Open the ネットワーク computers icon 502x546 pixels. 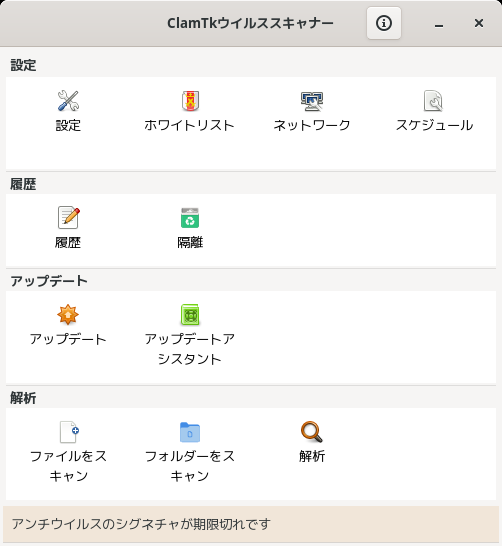pyautogui.click(x=312, y=101)
